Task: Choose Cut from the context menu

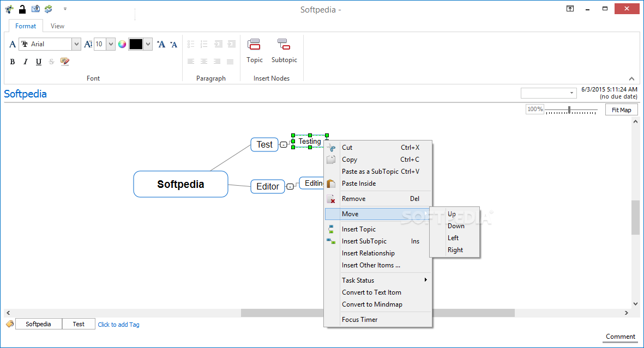Action: click(378, 148)
